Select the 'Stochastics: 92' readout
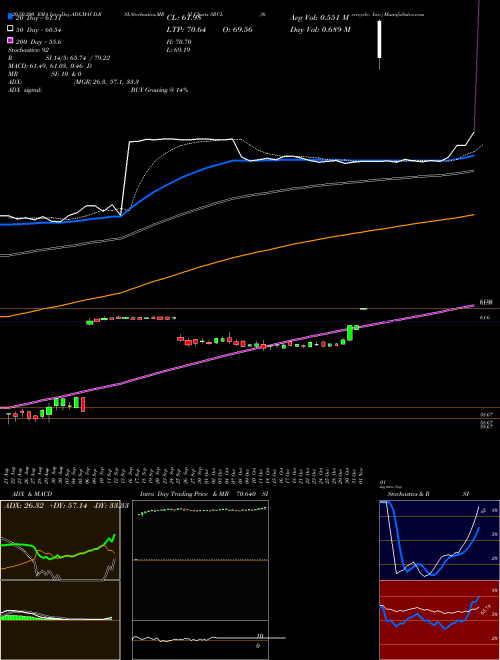This screenshot has height=660, width=500. click(28, 50)
